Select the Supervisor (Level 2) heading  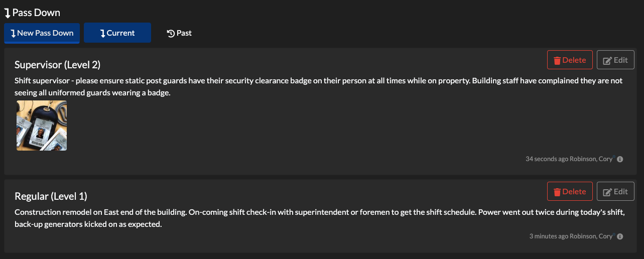pyautogui.click(x=58, y=65)
